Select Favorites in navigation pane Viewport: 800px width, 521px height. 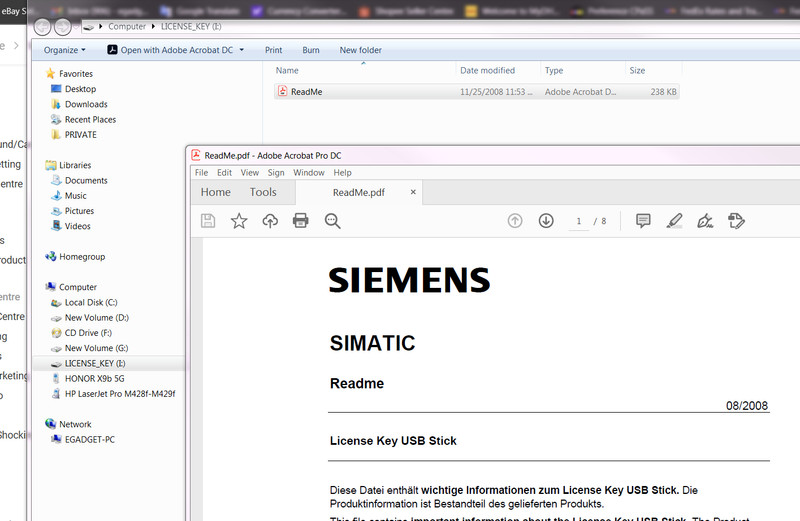pyautogui.click(x=76, y=73)
